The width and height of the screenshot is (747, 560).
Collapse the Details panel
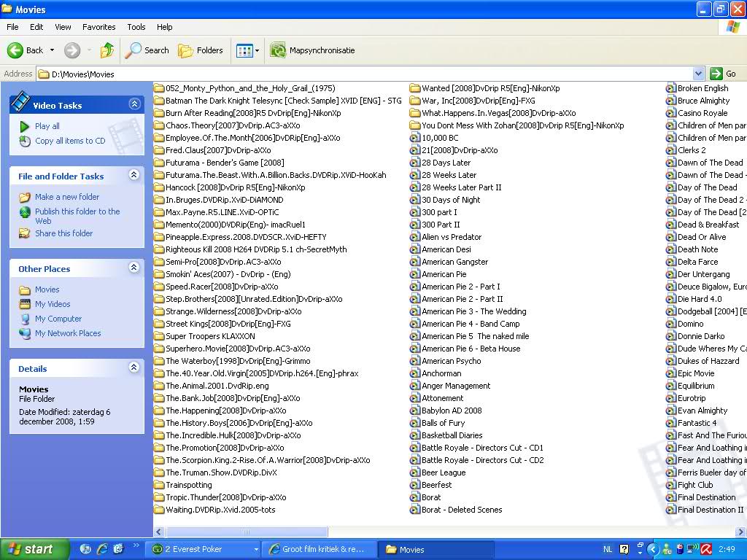[x=134, y=368]
